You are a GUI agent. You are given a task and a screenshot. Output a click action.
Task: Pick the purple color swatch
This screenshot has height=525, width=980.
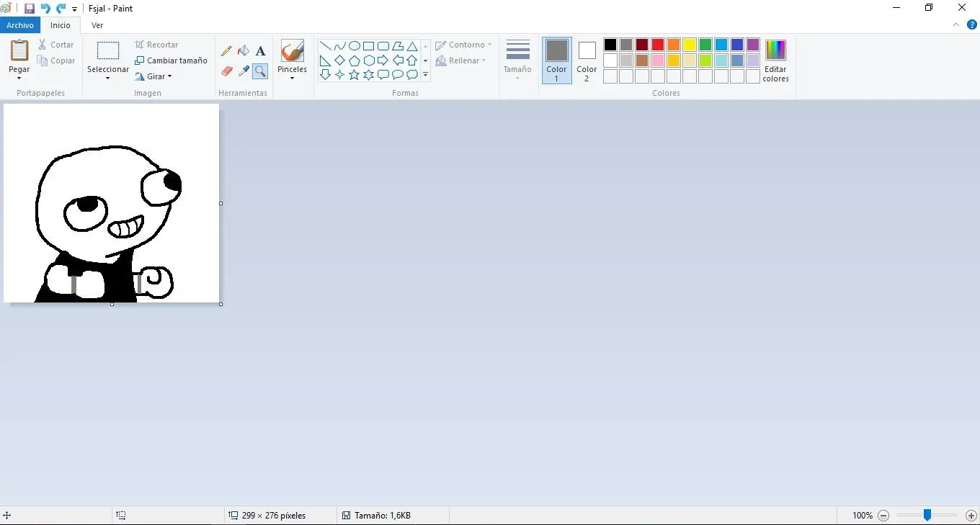pyautogui.click(x=753, y=45)
